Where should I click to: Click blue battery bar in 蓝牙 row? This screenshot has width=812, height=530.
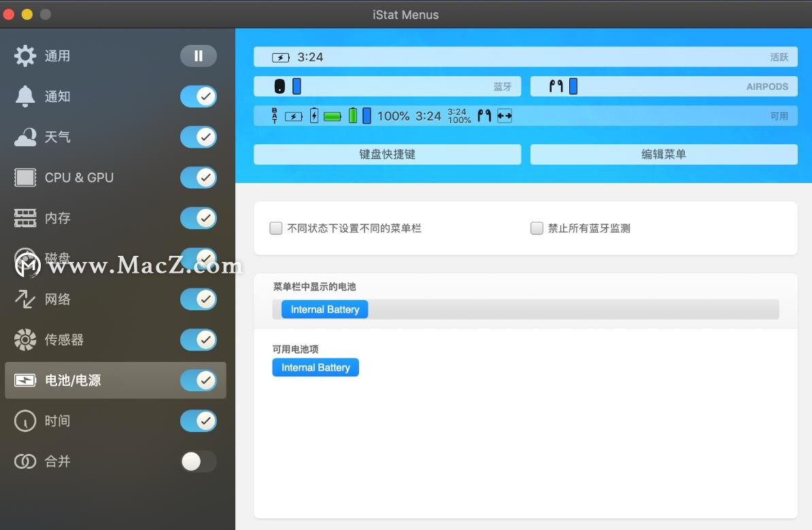(x=297, y=86)
